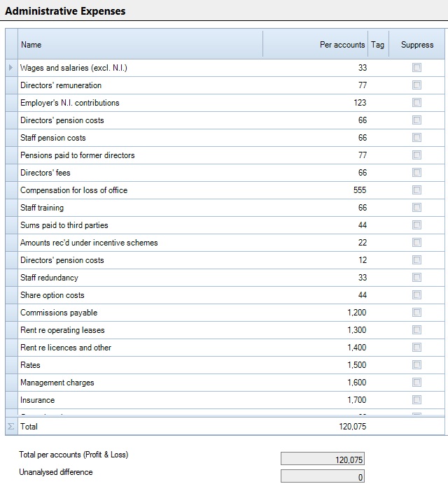Click the 1,400 licences and other amount
This screenshot has width=448, height=484.
(x=357, y=348)
